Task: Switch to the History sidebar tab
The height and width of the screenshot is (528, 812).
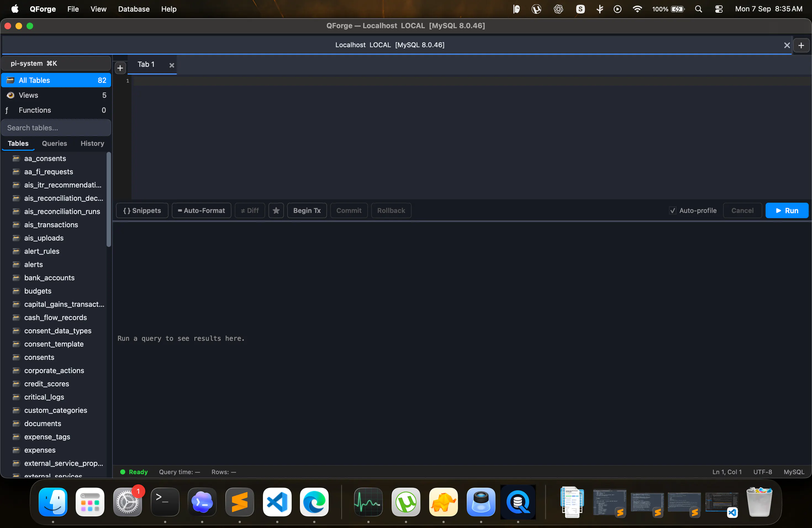Action: pyautogui.click(x=92, y=143)
